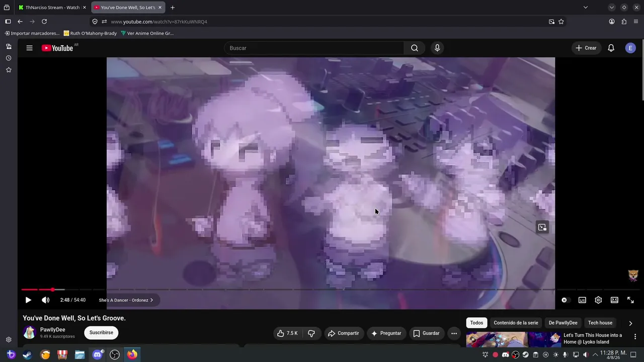This screenshot has height=362, width=644.
Task: Click the search magnifier button
Action: tap(414, 48)
